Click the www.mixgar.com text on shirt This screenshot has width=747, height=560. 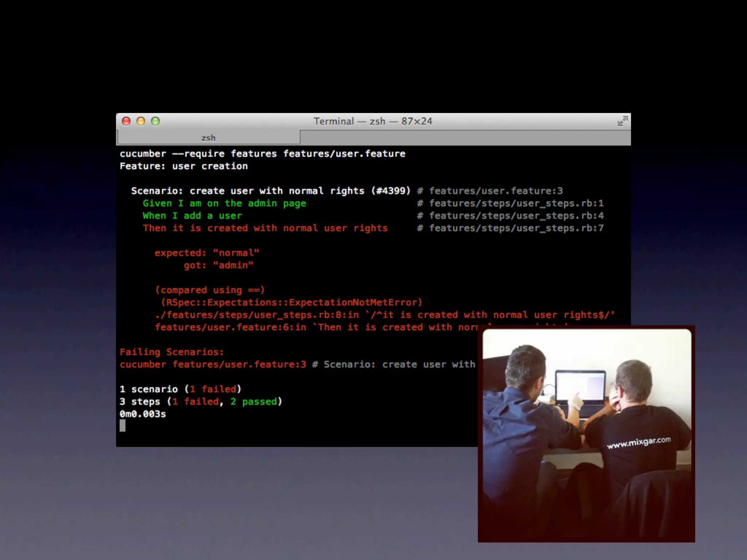click(639, 442)
